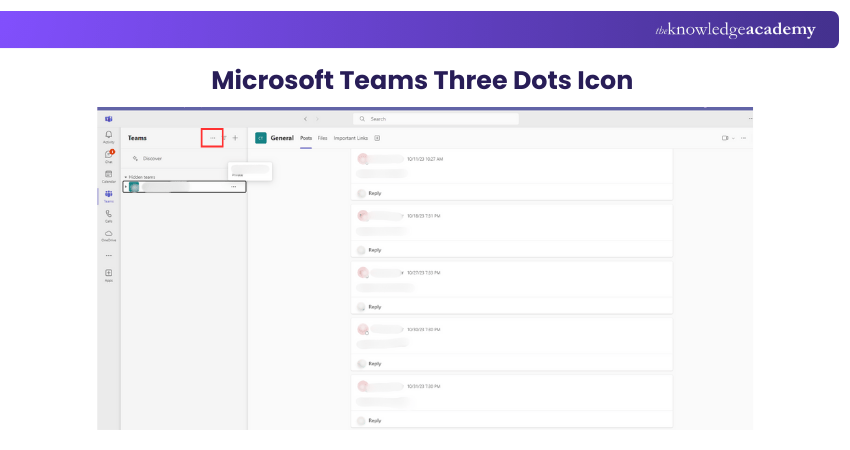Click the General channel title

pos(282,138)
